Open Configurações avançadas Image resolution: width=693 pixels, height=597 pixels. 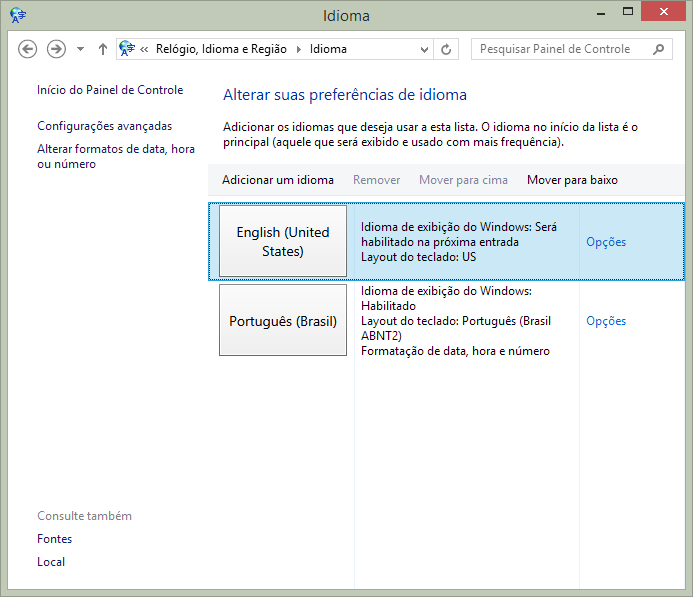(x=105, y=126)
